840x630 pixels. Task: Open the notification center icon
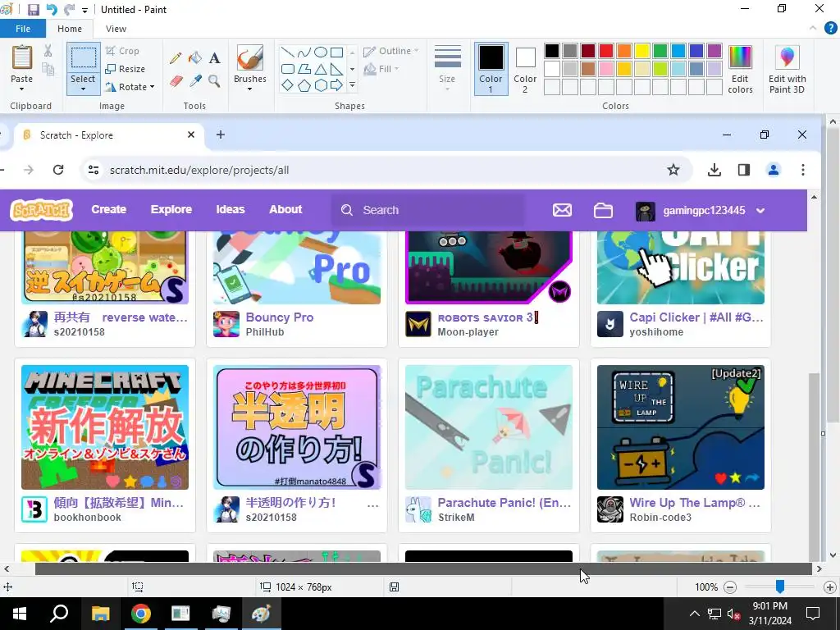click(x=813, y=614)
